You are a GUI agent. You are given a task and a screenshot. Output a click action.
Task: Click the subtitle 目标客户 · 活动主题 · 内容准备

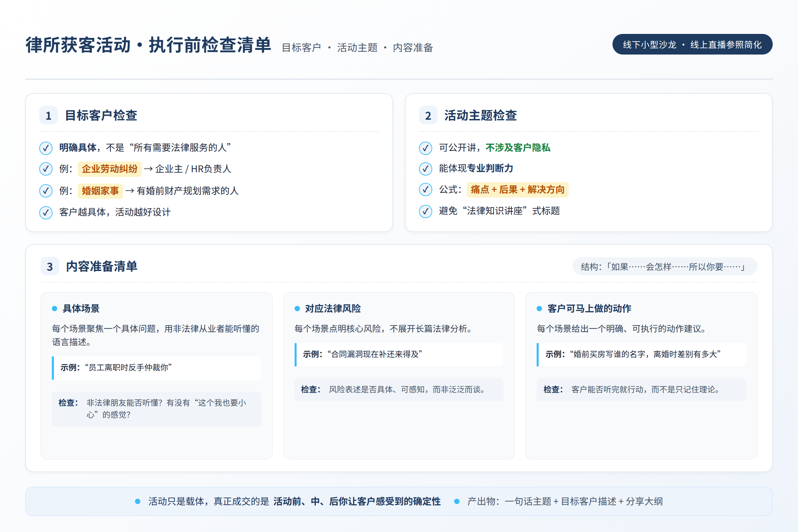pyautogui.click(x=357, y=48)
